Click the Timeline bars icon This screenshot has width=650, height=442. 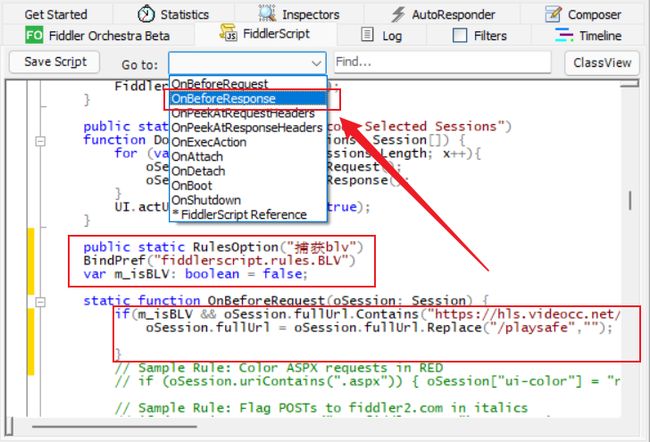564,35
